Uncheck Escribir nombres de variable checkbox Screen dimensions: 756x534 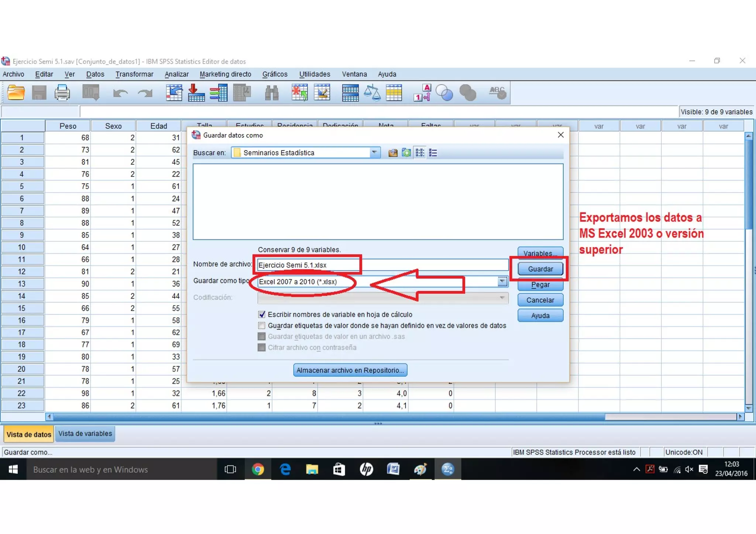(262, 314)
